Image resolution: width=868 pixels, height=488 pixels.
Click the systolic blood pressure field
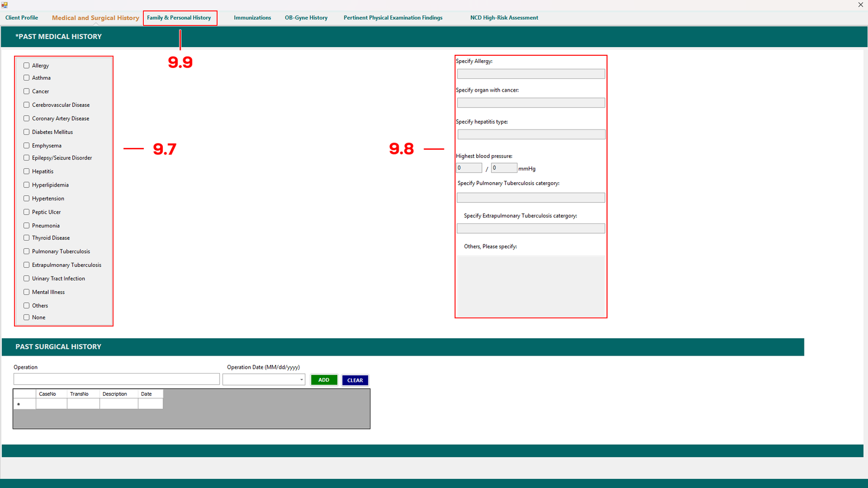tap(469, 168)
